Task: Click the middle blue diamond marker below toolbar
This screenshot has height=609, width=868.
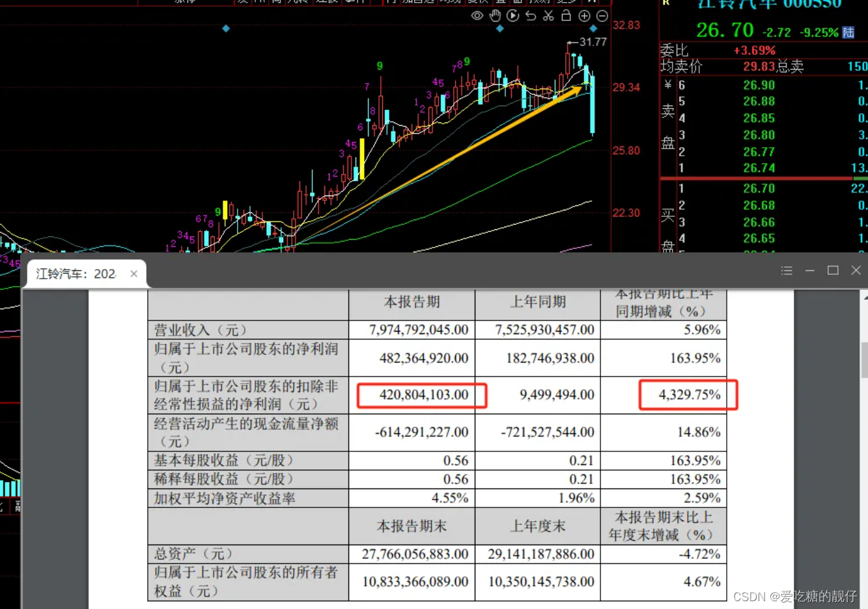Action: (x=500, y=29)
